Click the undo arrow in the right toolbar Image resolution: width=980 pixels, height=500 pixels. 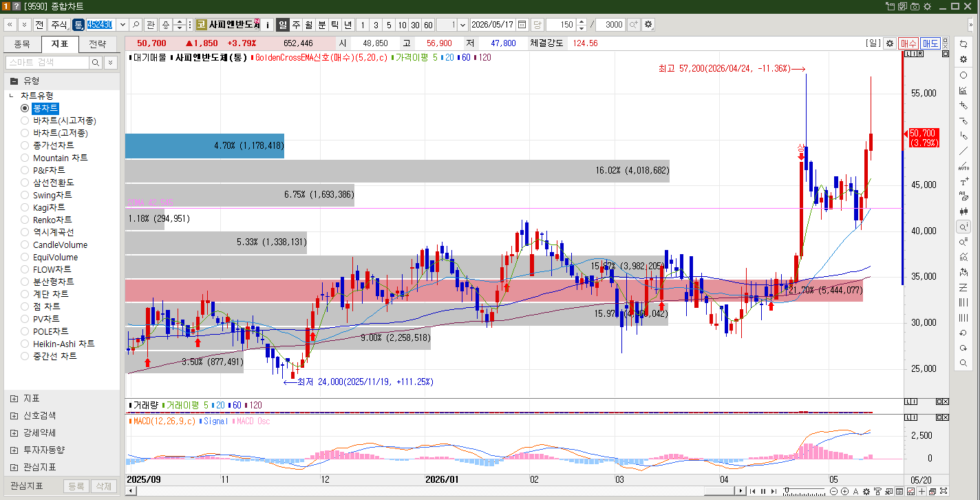pos(963,333)
